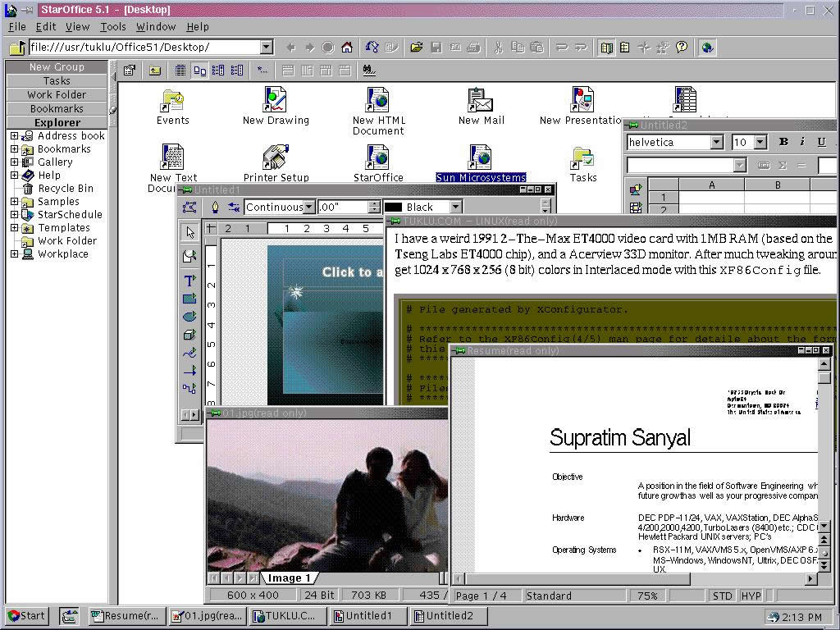This screenshot has width=840, height=630.
Task: Expand the StarSchedule tree node
Action: click(x=15, y=214)
